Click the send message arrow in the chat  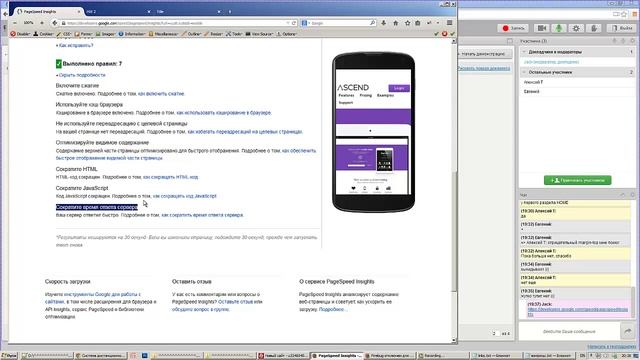coord(628,331)
